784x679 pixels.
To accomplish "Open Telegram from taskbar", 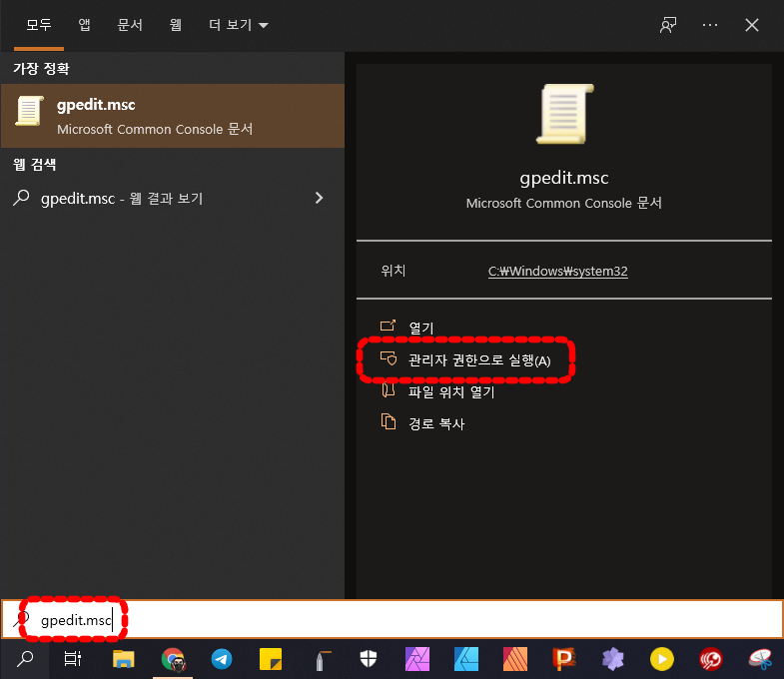I will coord(222,659).
